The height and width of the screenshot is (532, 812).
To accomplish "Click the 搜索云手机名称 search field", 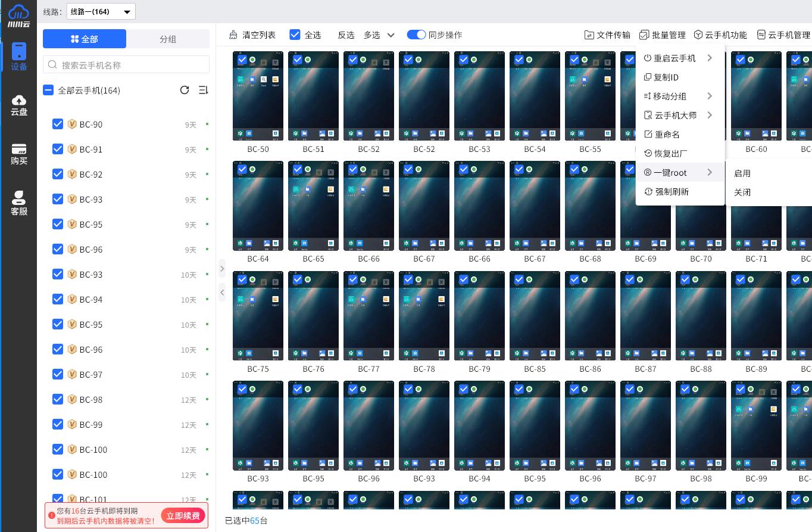I will click(126, 65).
